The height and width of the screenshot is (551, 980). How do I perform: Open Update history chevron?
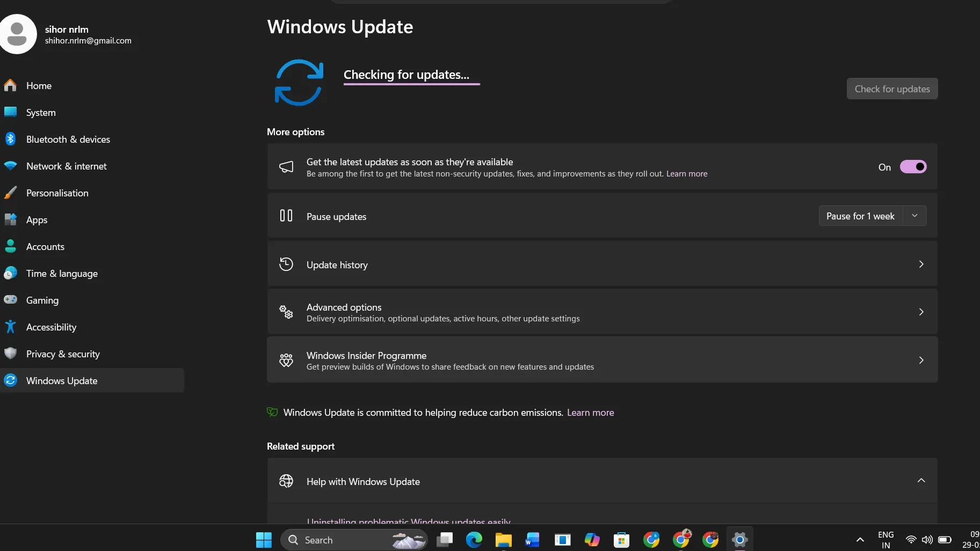[921, 264]
